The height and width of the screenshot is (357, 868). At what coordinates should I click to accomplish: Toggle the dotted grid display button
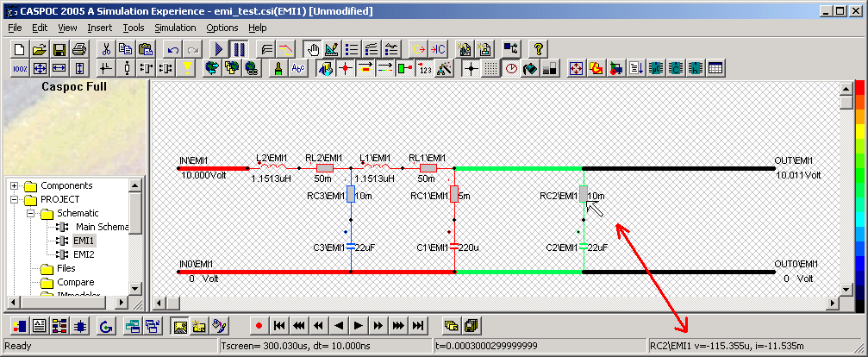[490, 68]
